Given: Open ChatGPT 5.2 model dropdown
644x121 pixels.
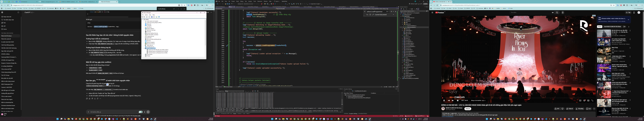Looking at the screenshot, I should coord(29,12).
